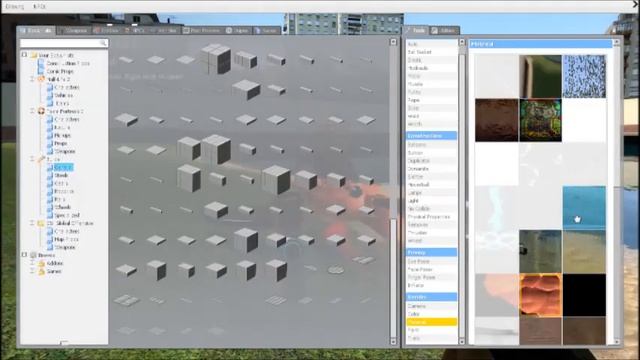Screen dimensions: 640x360
Task: Click the Team Fortress 2 game icon
Action: 41,111
